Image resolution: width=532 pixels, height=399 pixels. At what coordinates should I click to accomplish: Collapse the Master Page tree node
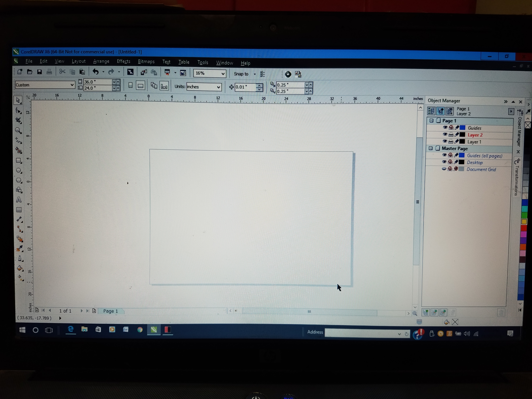point(431,148)
